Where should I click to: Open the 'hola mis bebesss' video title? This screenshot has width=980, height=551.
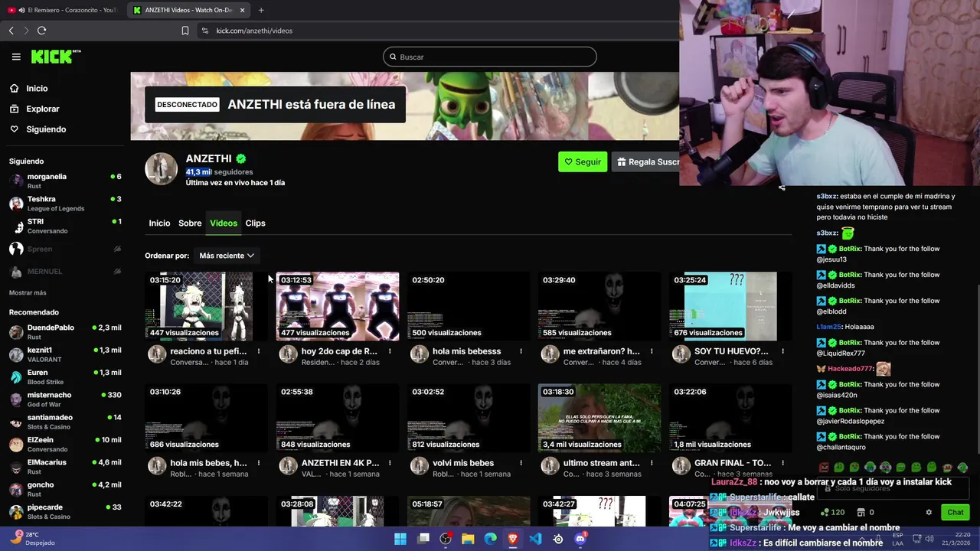[x=466, y=351]
